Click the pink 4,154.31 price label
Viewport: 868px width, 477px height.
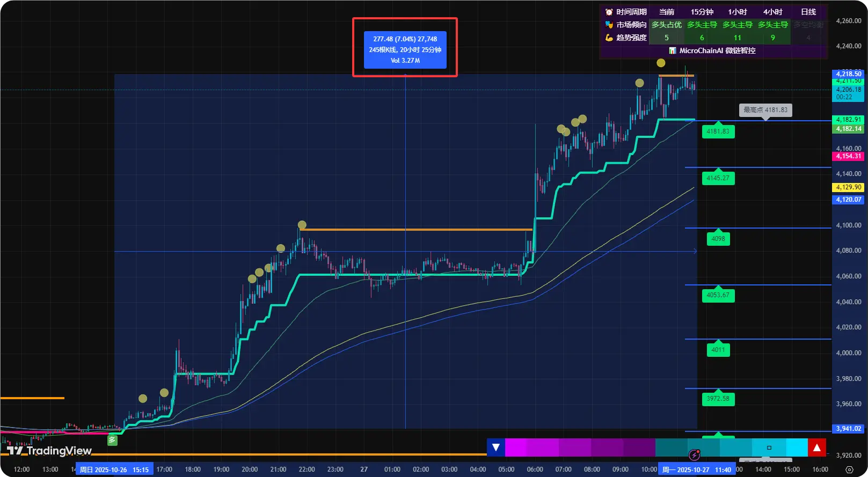pos(848,156)
